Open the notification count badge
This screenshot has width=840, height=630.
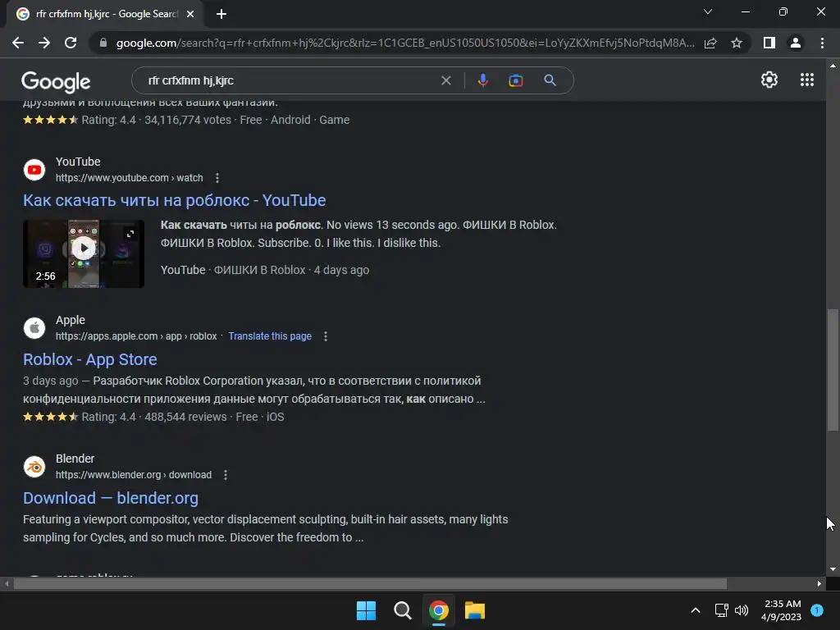pos(817,610)
